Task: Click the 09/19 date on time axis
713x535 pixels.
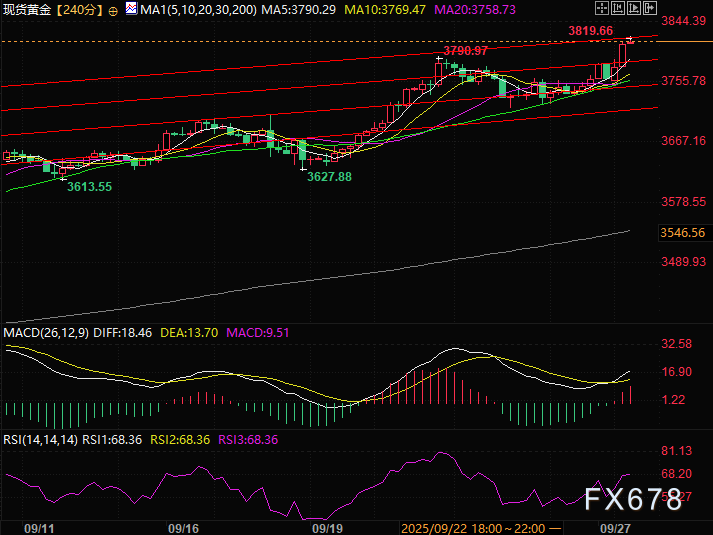Action: (329, 526)
